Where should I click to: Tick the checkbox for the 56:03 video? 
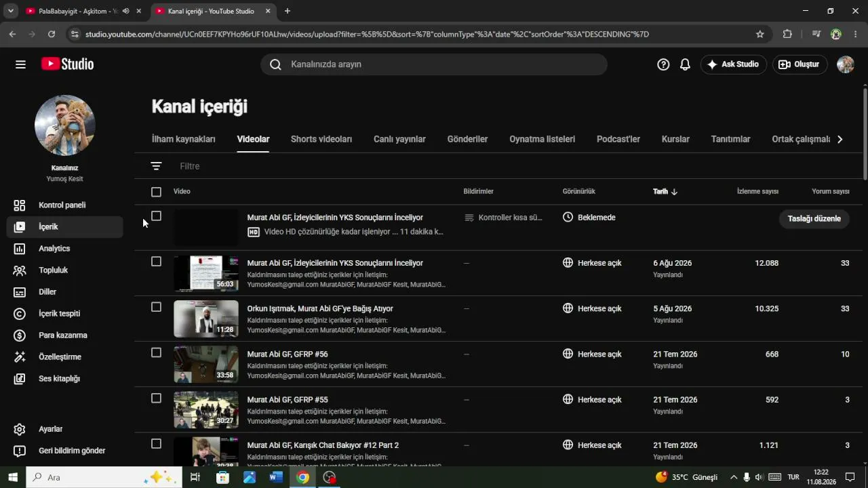click(156, 262)
